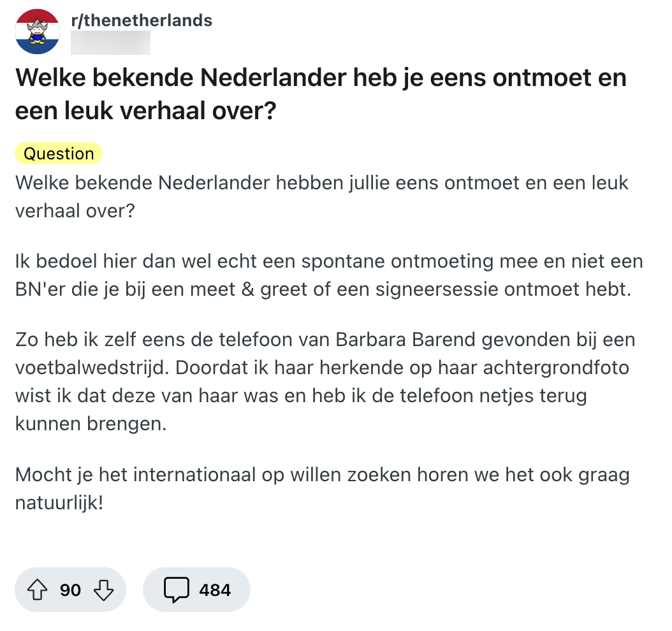Click the vote score showing 90
The height and width of the screenshot is (631, 672).
coord(70,590)
